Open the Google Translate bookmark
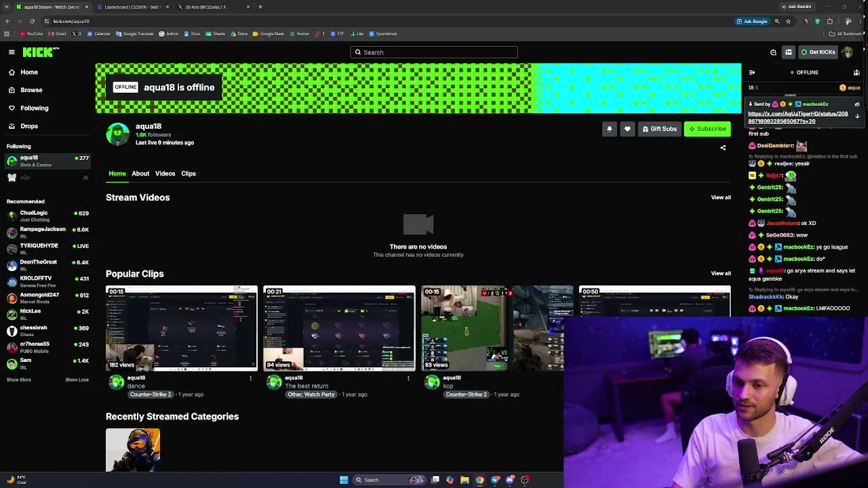Screen dimensions: 868x488 [135, 34]
